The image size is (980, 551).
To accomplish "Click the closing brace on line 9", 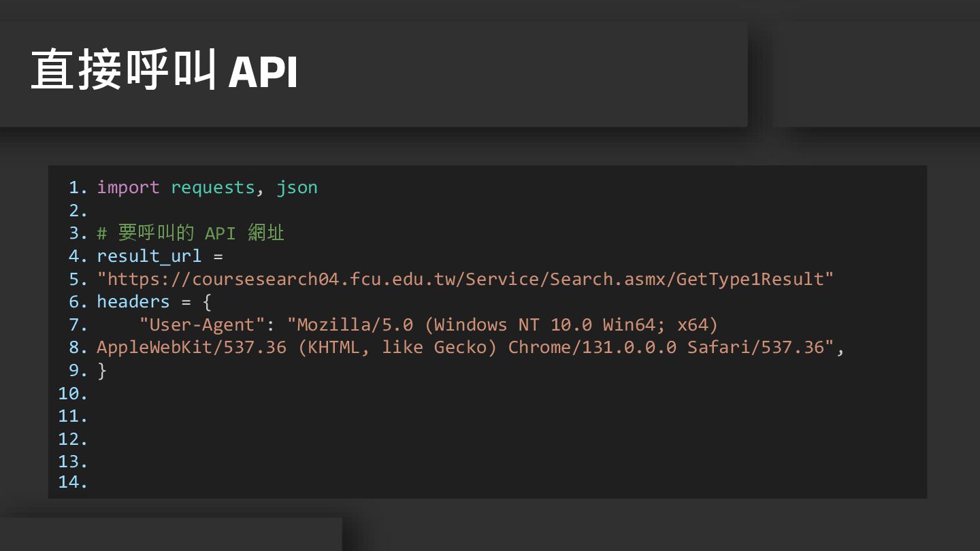I will pos(102,370).
